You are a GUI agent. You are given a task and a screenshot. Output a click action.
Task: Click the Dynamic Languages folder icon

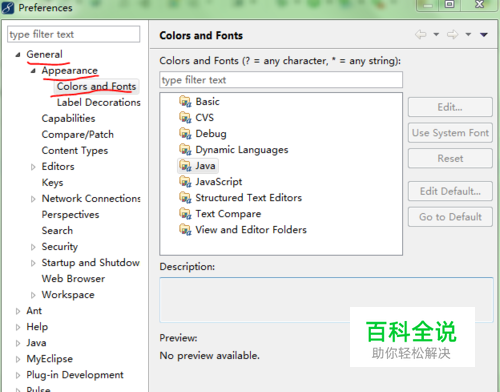185,149
